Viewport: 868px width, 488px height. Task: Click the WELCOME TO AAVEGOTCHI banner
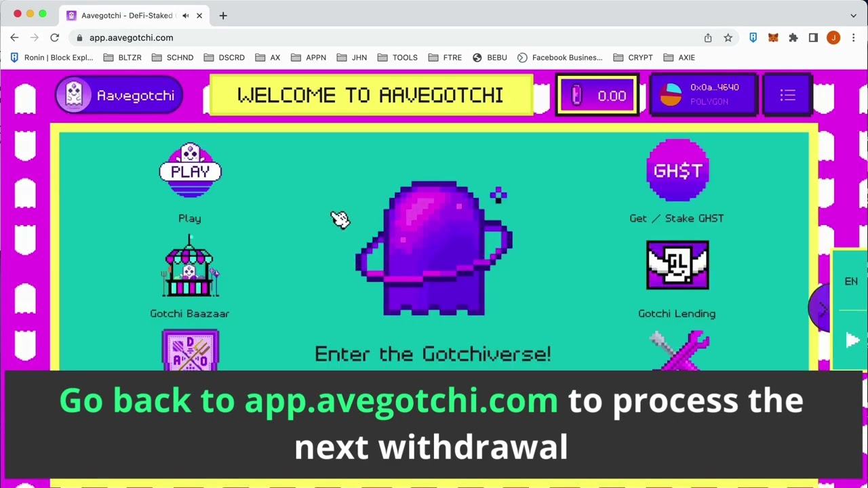click(x=371, y=95)
